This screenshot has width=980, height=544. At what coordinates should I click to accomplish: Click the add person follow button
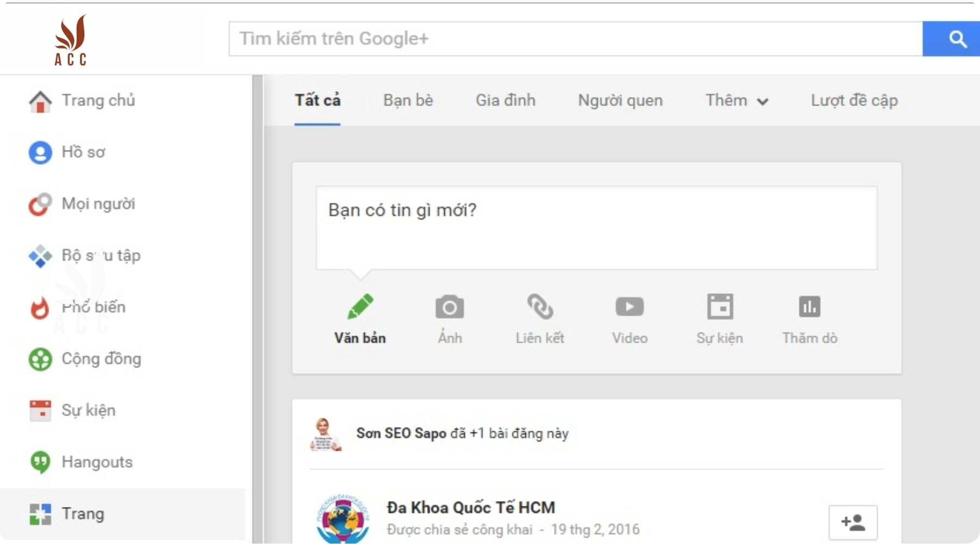853,522
